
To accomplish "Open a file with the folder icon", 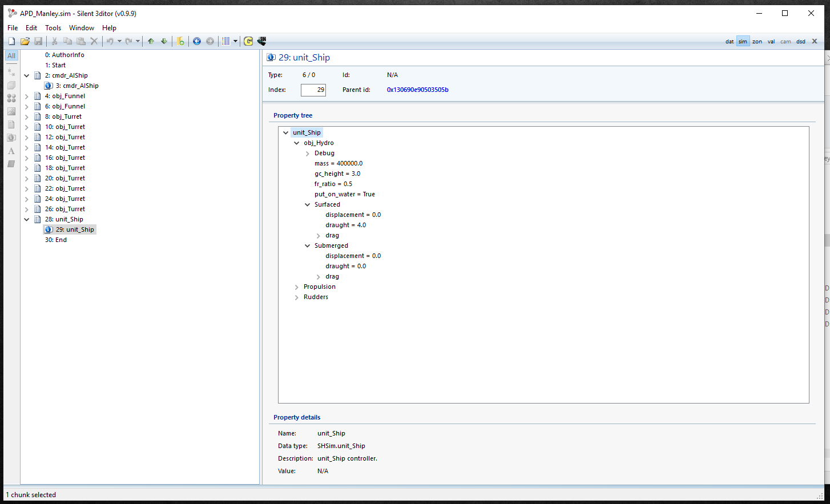I will coord(25,41).
